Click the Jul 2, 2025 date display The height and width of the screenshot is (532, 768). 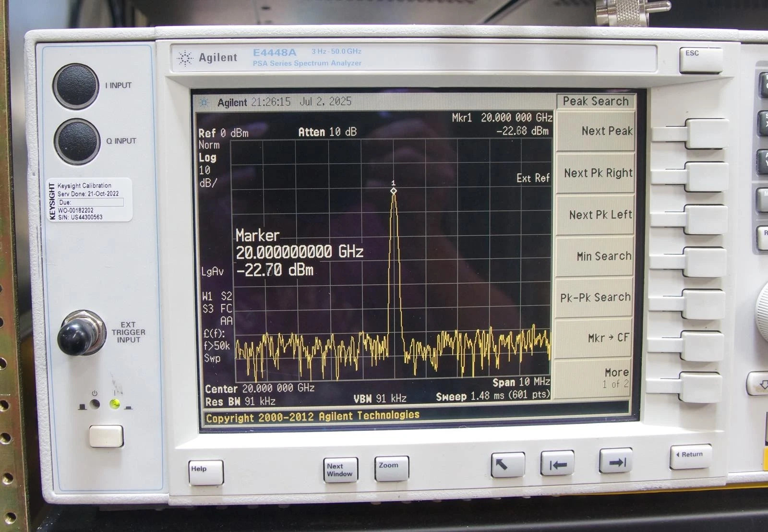(325, 101)
